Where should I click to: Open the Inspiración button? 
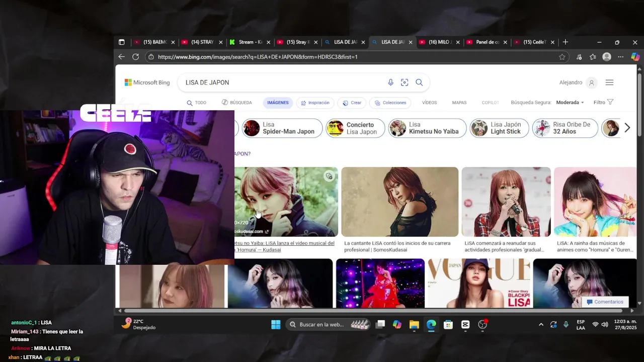(x=315, y=103)
